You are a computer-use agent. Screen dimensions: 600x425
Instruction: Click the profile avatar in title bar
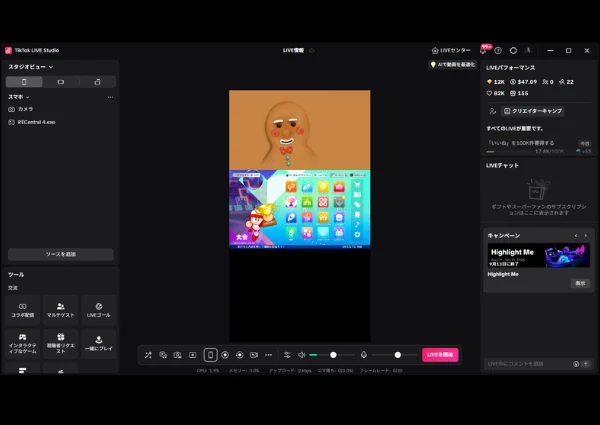(528, 50)
